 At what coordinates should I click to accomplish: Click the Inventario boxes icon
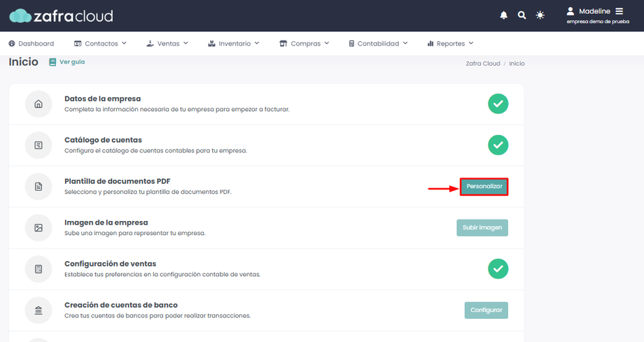click(211, 43)
